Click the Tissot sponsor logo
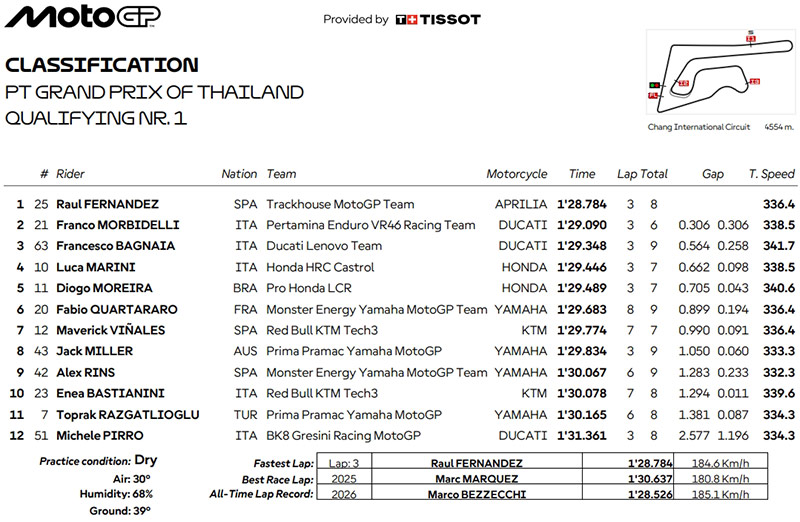Viewport: 800px width, 522px height. coord(438,19)
